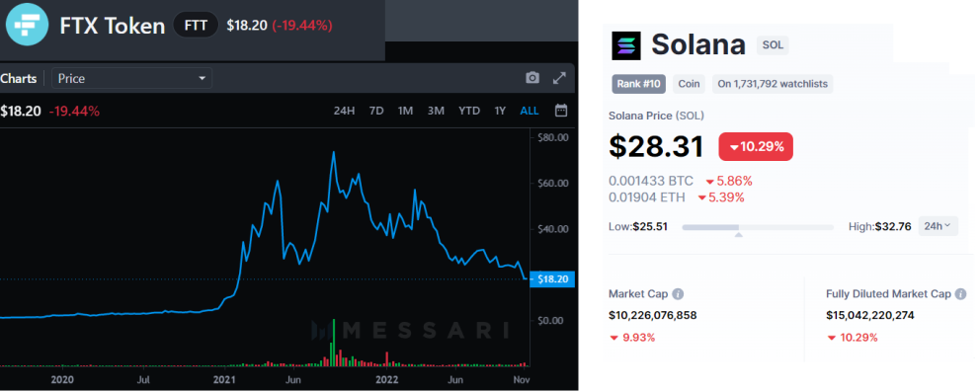Click the $80.00 axis label
Screen dimensions: 980x392
553,137
